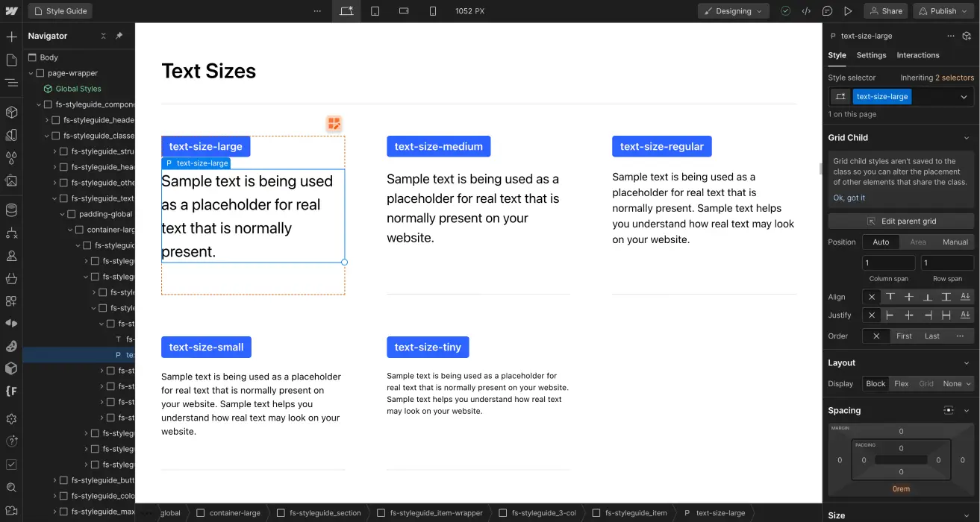Open the Add Elements panel
980x522 pixels.
tap(11, 36)
